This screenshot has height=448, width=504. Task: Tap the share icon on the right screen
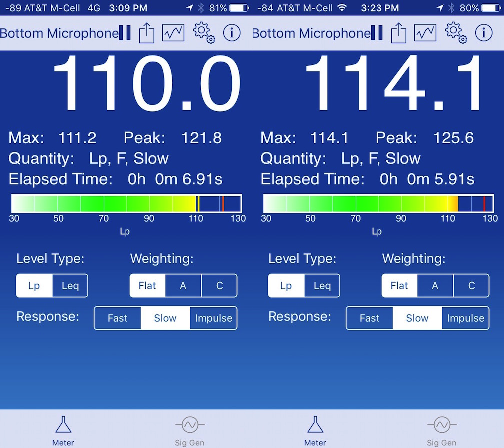click(399, 33)
